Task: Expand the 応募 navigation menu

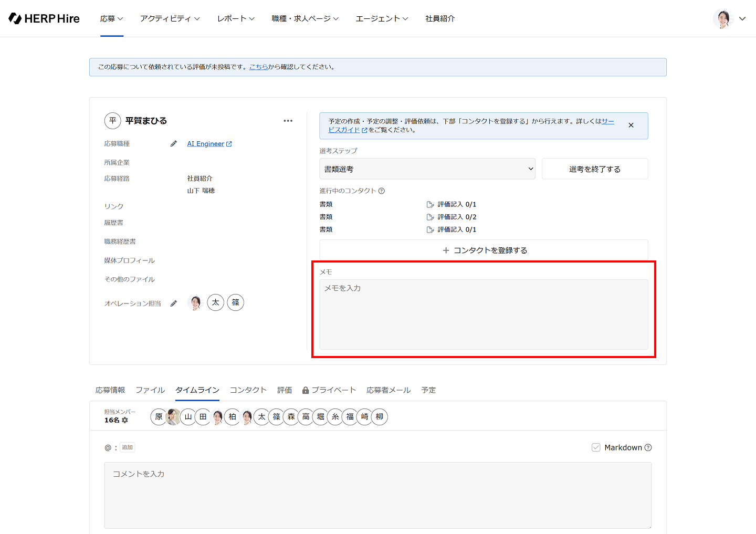Action: (x=111, y=18)
